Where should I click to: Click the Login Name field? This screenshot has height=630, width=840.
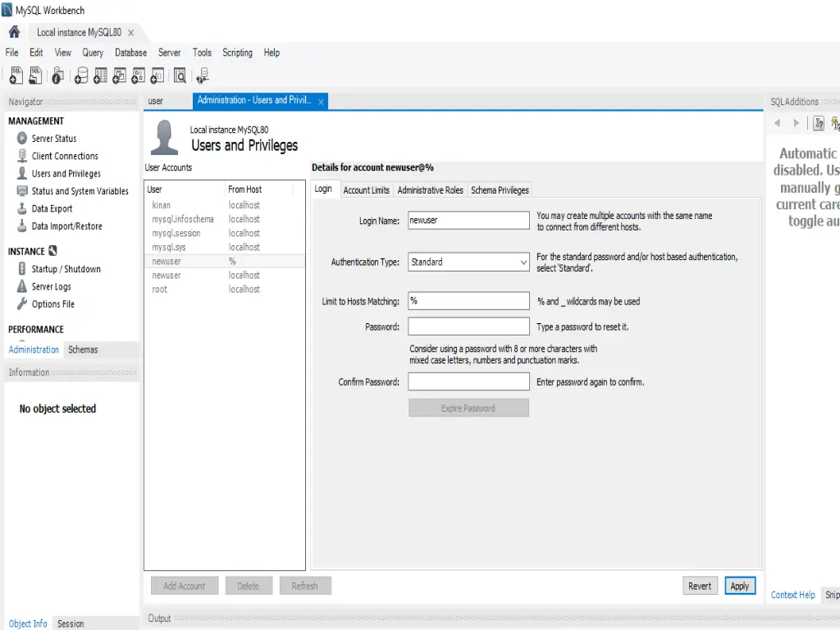coord(468,220)
